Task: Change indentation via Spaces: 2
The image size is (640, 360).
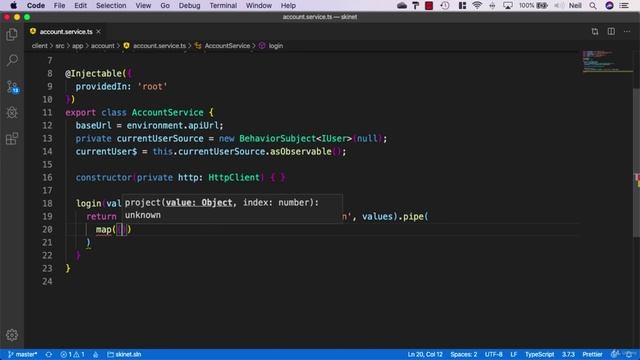Action: click(464, 354)
